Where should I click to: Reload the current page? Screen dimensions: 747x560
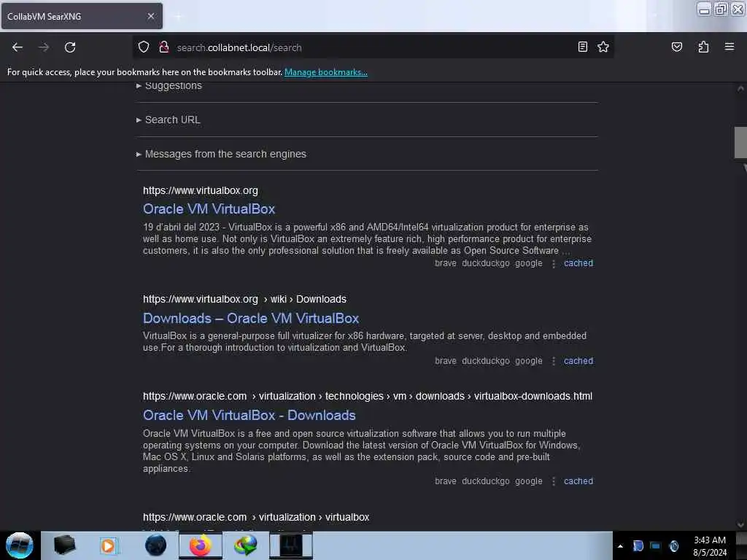pos(70,47)
